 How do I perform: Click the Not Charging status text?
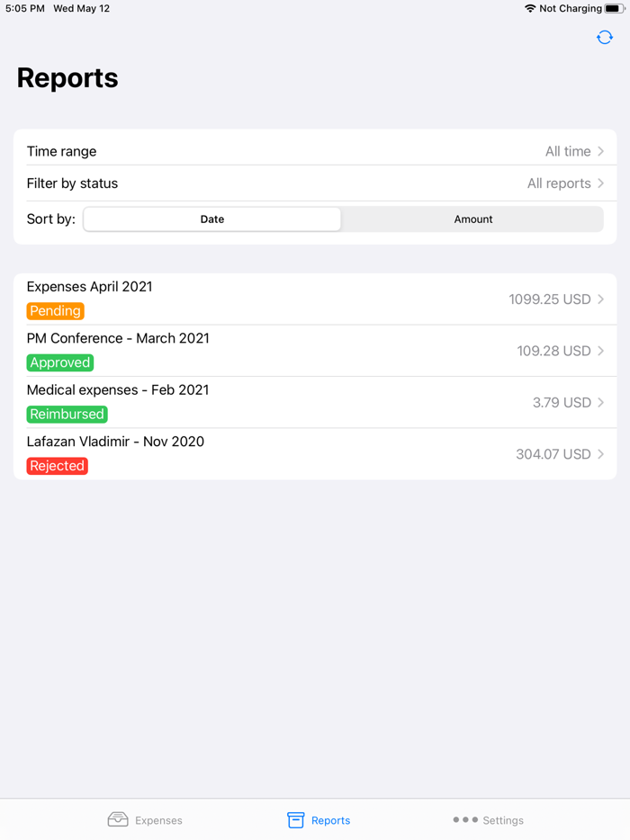pyautogui.click(x=571, y=8)
